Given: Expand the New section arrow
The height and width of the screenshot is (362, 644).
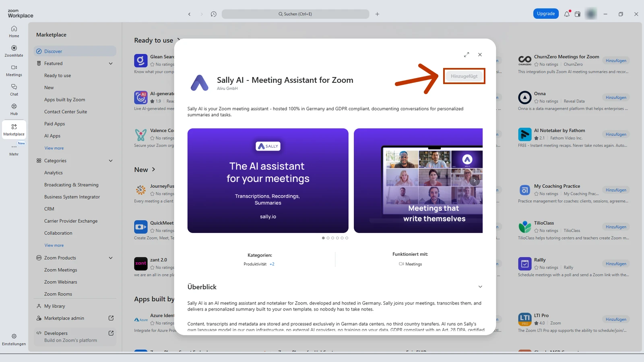Looking at the screenshot, I should pyautogui.click(x=153, y=170).
